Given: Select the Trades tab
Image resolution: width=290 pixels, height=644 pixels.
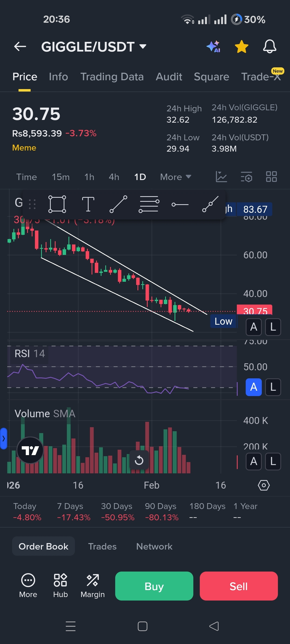Looking at the screenshot, I should [102, 546].
